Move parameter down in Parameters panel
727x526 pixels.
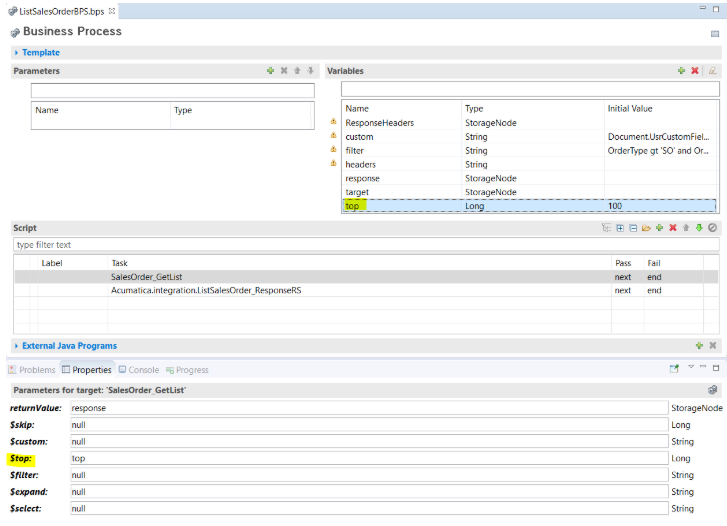pos(310,71)
